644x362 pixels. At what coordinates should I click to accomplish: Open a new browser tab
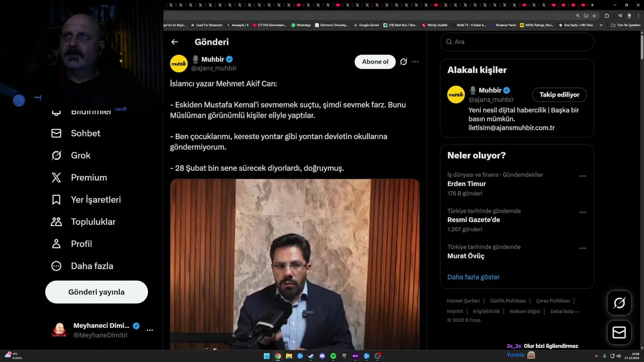pyautogui.click(x=592, y=5)
